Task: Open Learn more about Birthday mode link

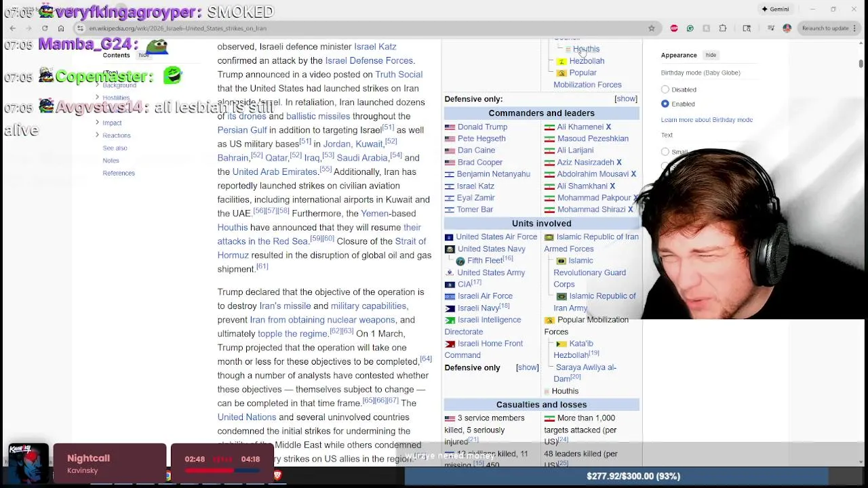Action: tap(707, 120)
